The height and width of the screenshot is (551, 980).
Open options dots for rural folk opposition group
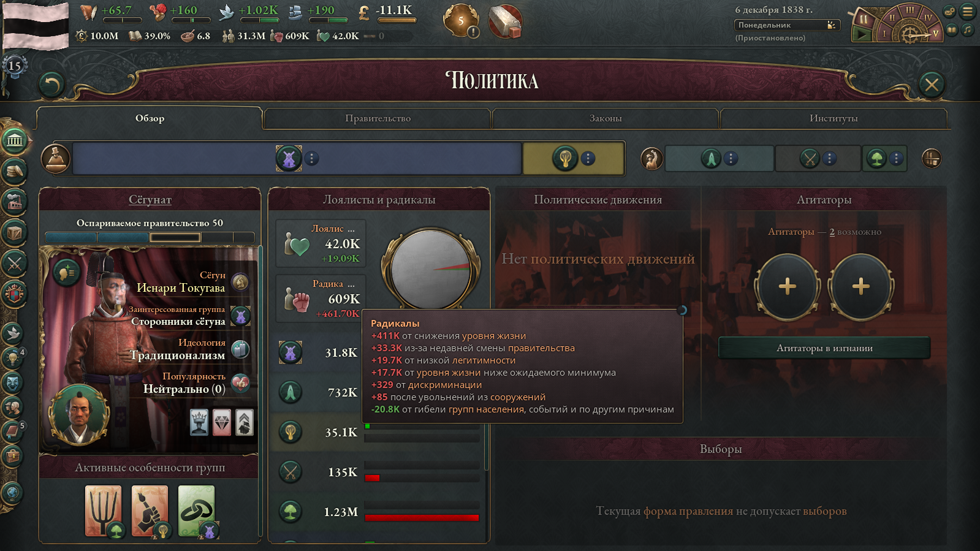(x=896, y=159)
